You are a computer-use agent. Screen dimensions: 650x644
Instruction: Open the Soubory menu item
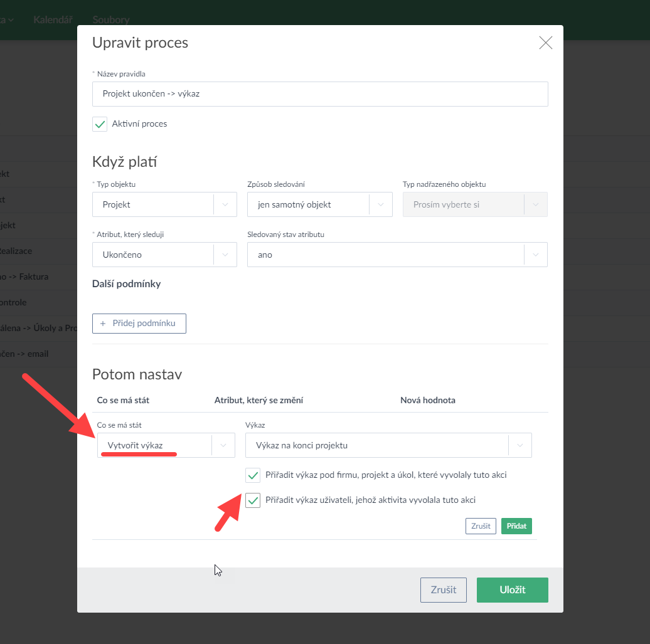pos(110,19)
